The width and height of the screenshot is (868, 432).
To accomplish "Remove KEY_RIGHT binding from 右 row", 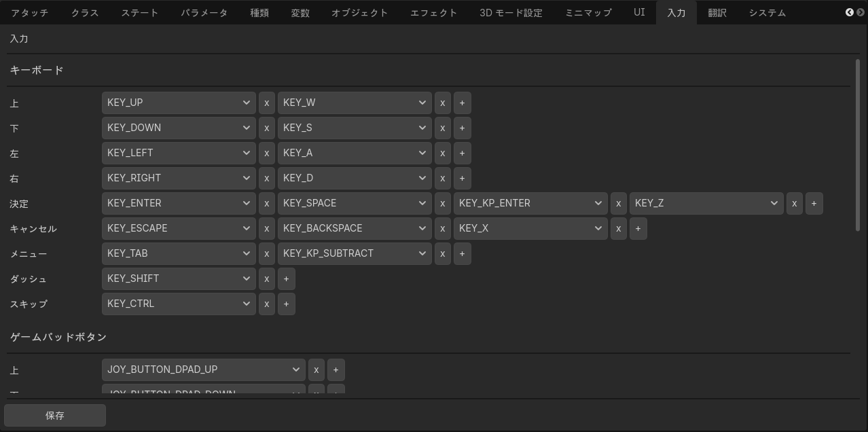I will [267, 178].
